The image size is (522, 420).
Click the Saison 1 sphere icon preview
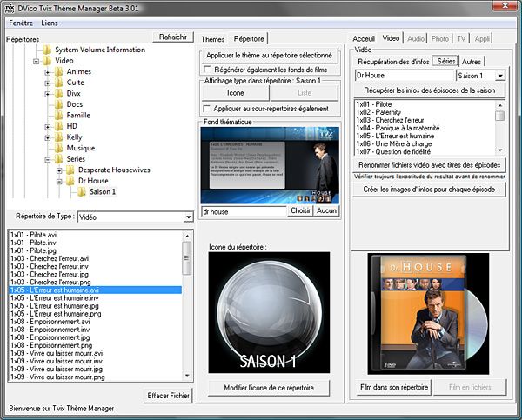point(269,312)
